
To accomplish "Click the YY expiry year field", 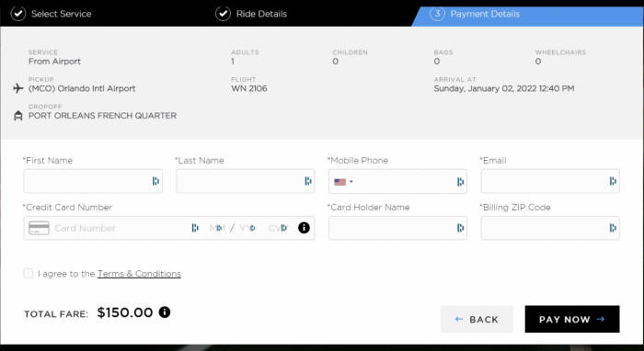I will [x=247, y=228].
